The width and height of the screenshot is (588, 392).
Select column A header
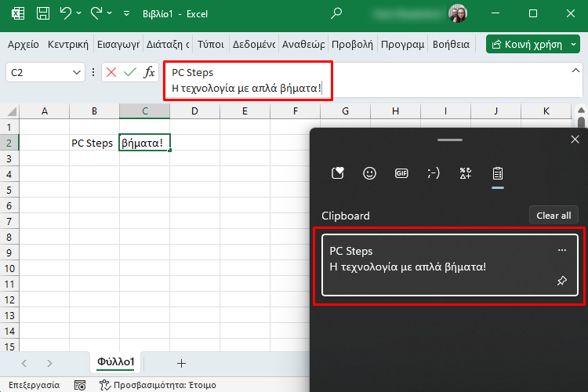coord(44,111)
